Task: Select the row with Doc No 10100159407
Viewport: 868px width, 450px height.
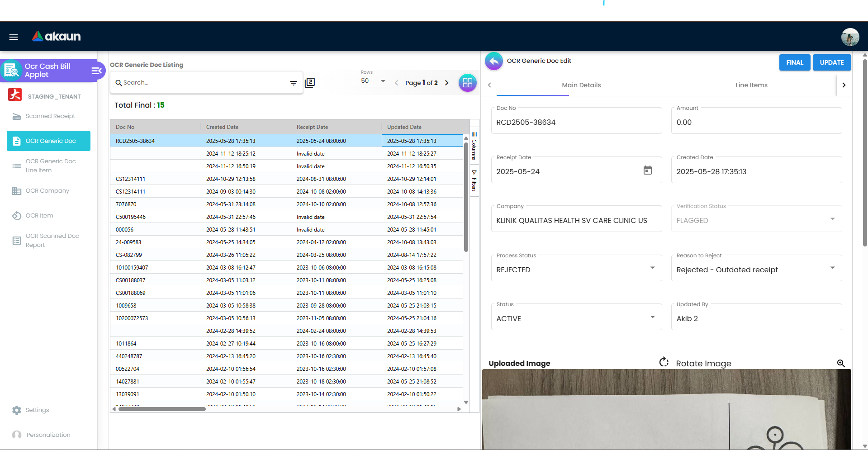Action: point(286,268)
